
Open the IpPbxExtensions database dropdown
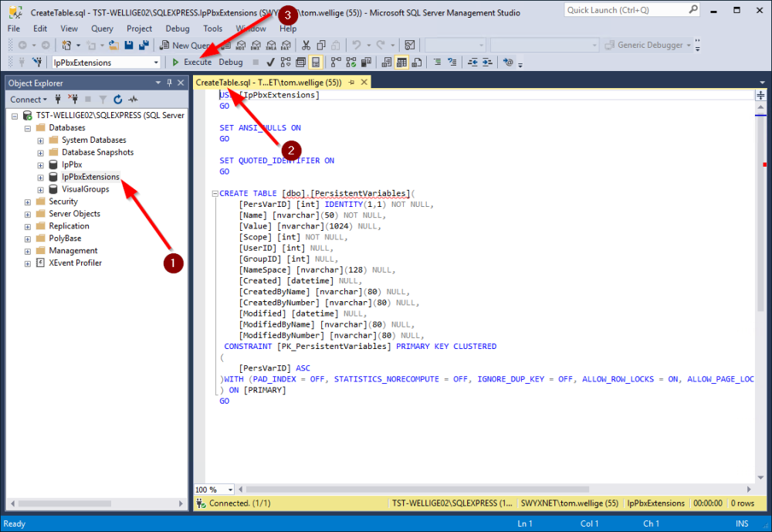[x=156, y=63]
